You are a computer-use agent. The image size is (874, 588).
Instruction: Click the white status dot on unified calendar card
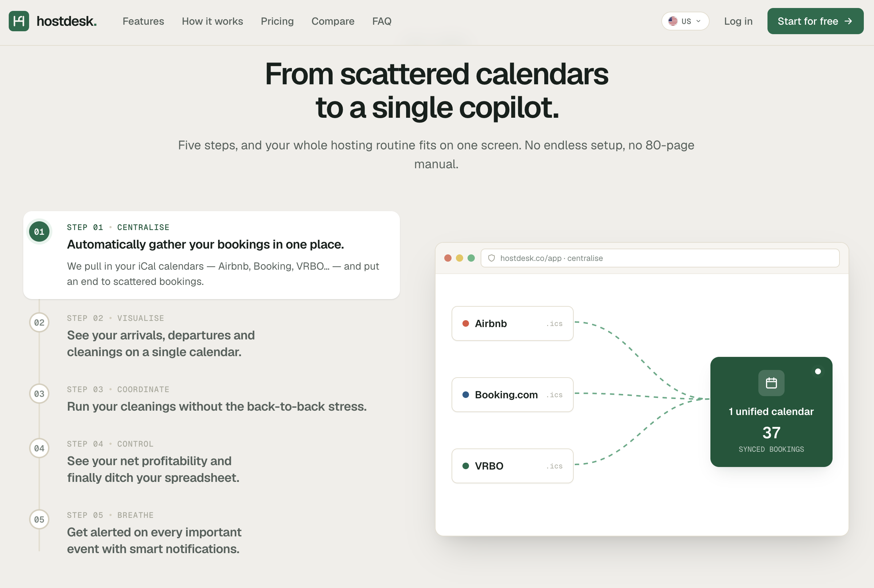pos(818,371)
